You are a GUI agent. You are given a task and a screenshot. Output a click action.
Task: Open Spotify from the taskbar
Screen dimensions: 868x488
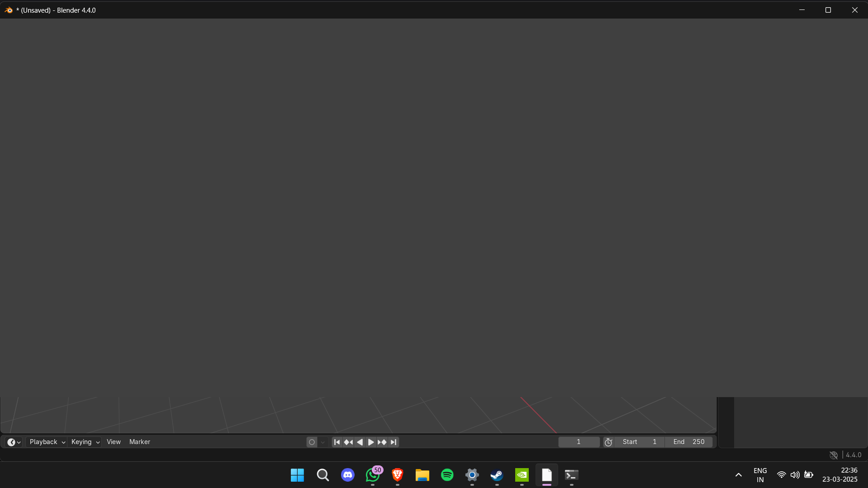point(447,475)
